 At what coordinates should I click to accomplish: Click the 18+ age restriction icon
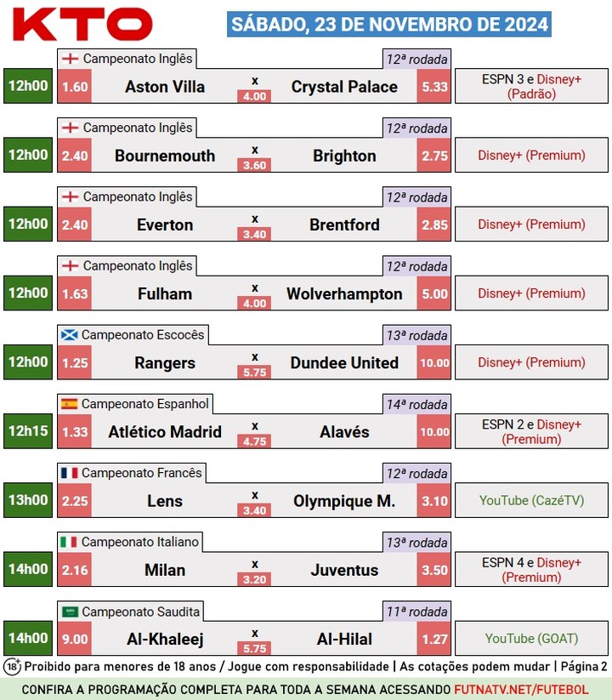[x=12, y=667]
